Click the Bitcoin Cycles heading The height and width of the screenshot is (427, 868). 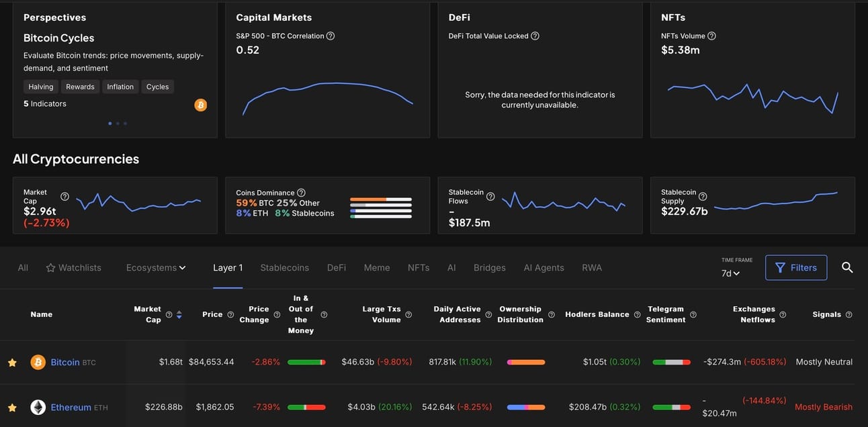coord(59,38)
